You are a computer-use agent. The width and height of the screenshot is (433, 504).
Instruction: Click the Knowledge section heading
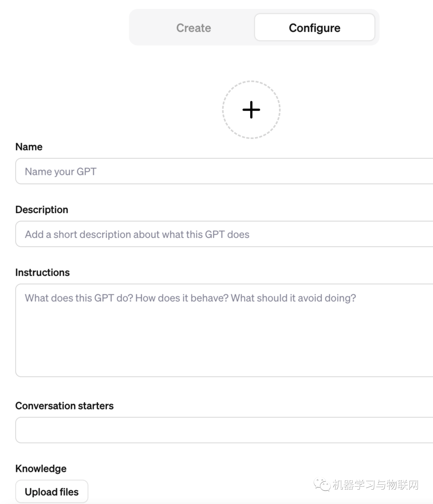[x=41, y=469]
